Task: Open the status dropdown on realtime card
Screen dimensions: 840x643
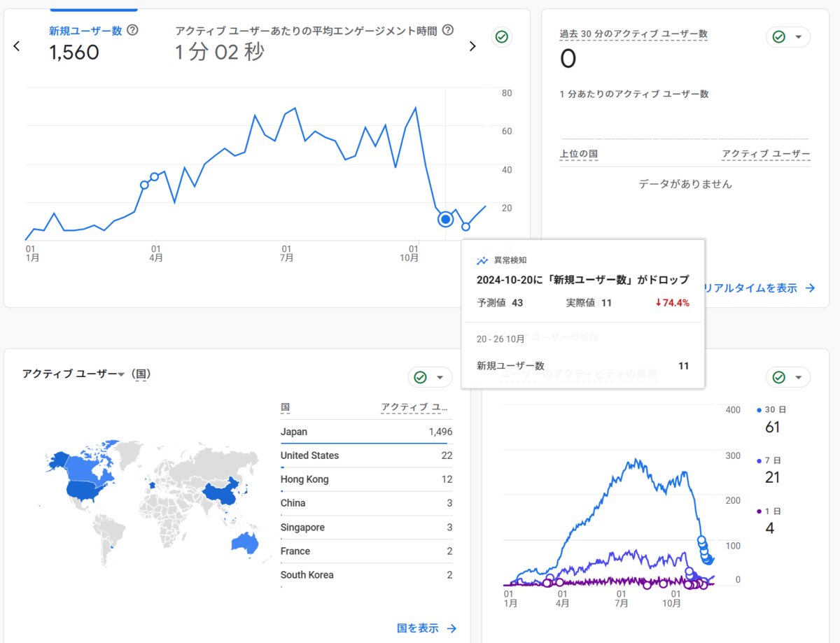Action: pyautogui.click(x=788, y=37)
